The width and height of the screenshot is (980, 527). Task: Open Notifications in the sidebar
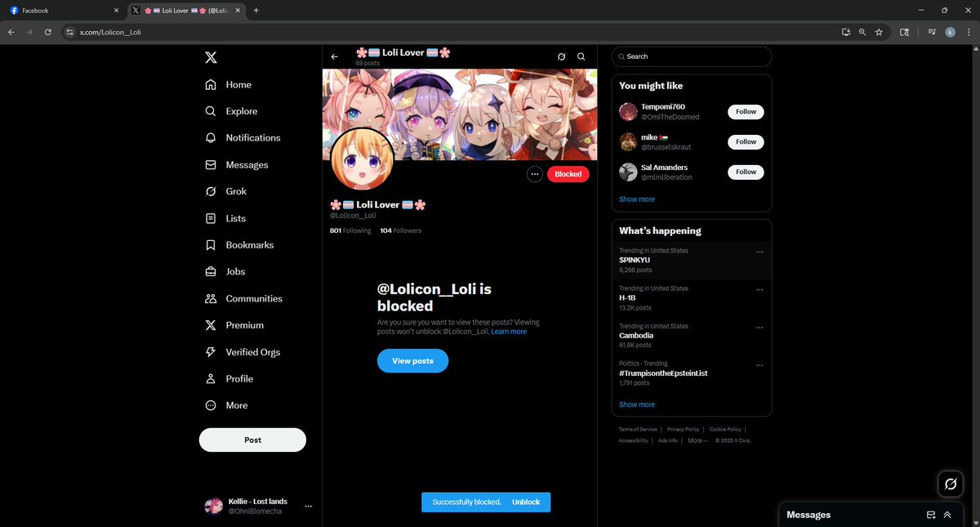pos(243,138)
